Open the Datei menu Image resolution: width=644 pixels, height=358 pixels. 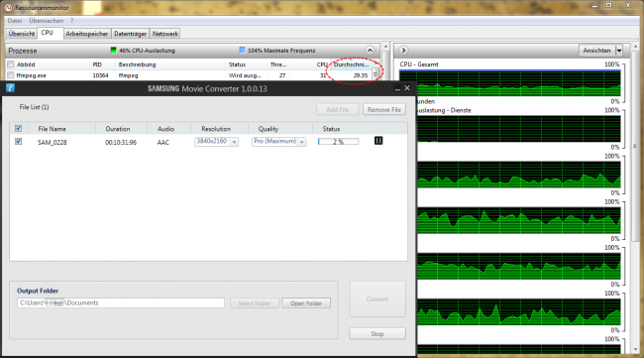click(x=15, y=21)
